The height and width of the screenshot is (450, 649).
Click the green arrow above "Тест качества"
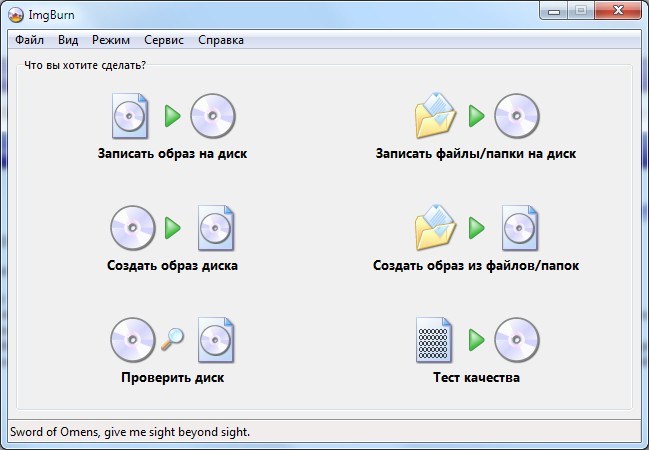[476, 340]
